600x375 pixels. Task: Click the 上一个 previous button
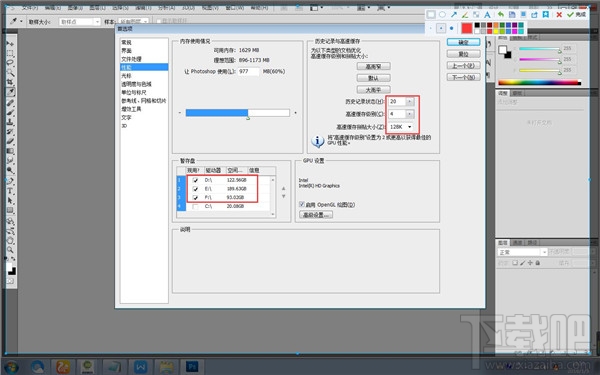(463, 65)
